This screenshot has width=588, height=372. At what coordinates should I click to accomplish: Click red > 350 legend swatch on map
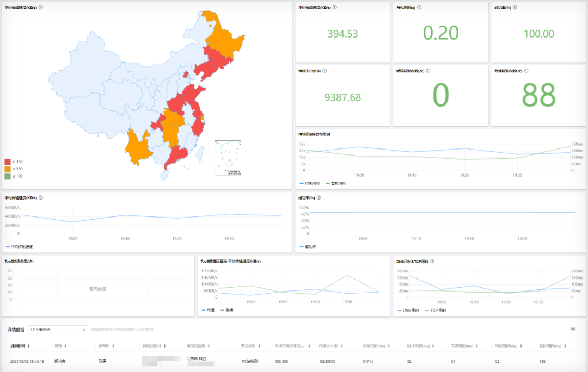point(8,162)
